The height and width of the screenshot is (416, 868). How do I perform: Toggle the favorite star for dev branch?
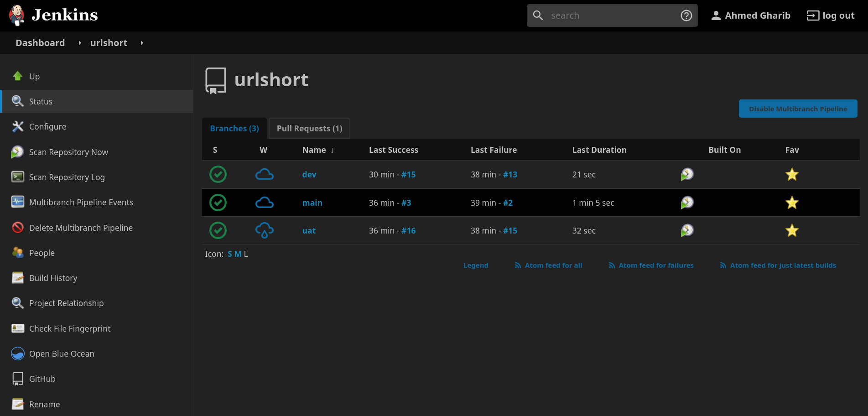(x=792, y=174)
